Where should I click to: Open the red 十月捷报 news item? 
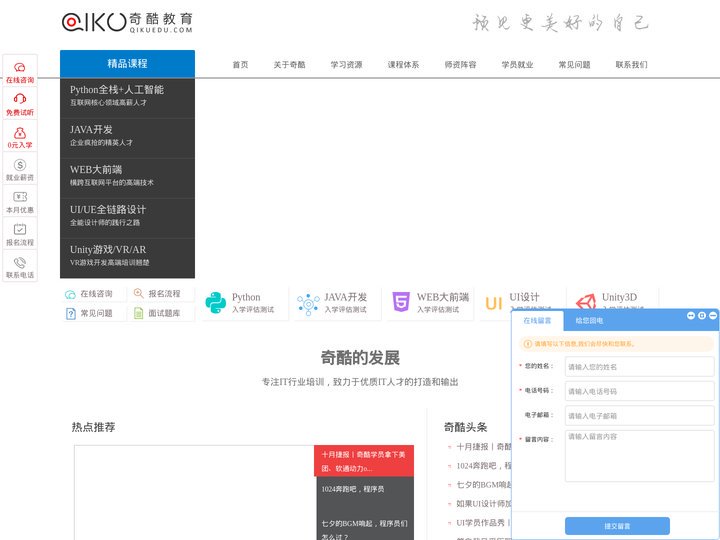(364, 461)
